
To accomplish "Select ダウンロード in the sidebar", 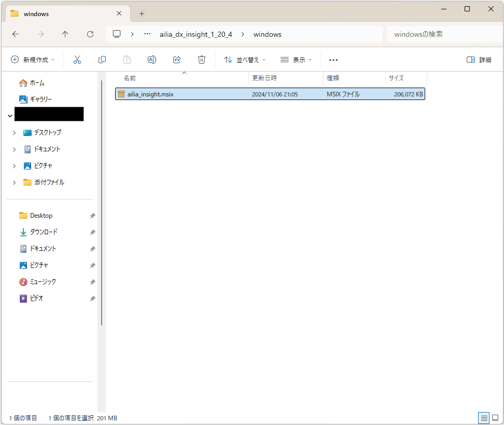I will [44, 232].
